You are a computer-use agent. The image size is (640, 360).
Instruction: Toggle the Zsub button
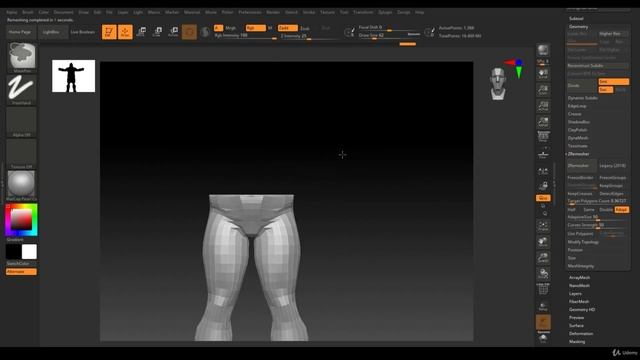[x=305, y=28]
